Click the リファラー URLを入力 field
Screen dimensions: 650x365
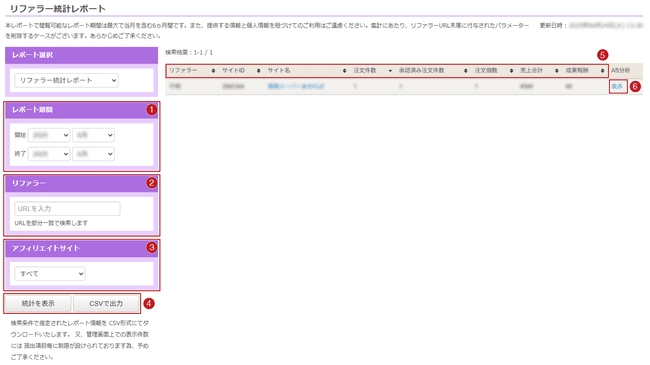click(x=67, y=209)
